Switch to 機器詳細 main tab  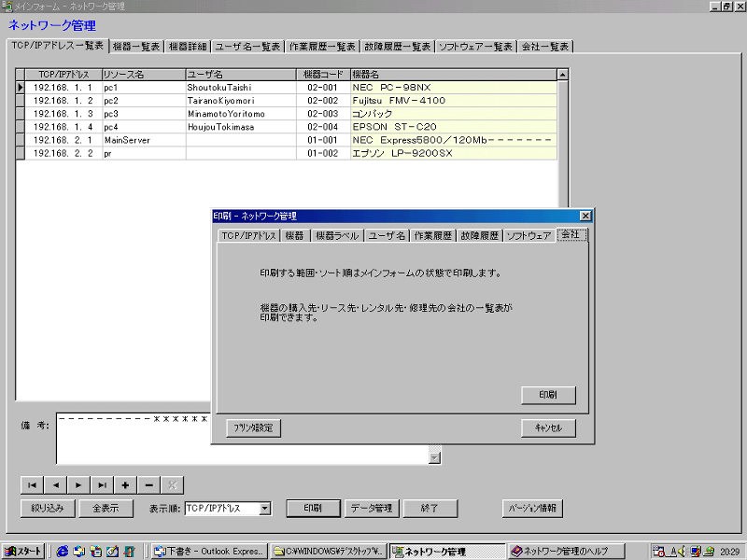189,47
